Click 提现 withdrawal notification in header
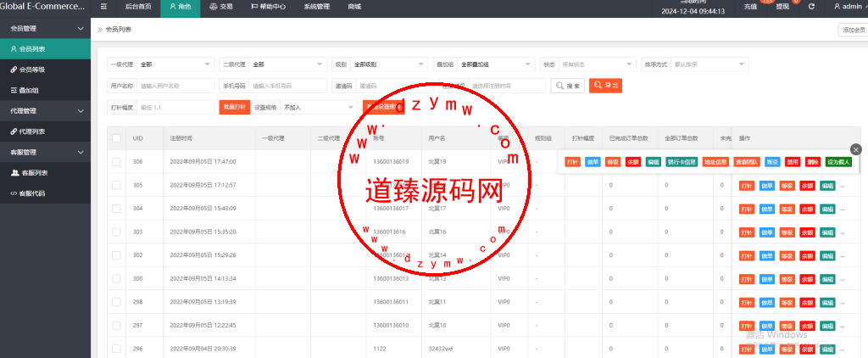868x358 pixels. pyautogui.click(x=782, y=7)
